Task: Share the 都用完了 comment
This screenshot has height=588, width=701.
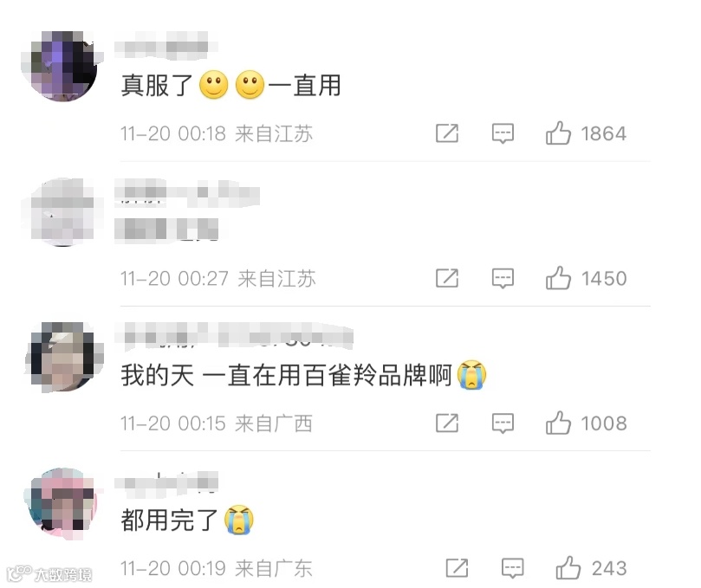Action: click(458, 568)
